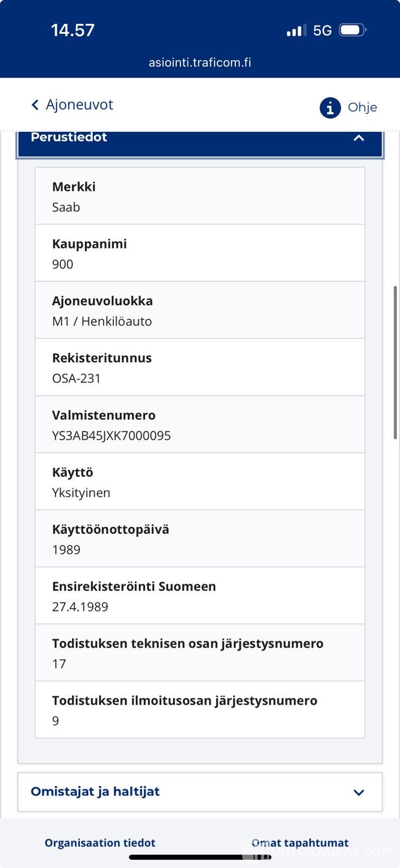Tap the battery status icon
Image resolution: width=400 pixels, height=868 pixels.
tap(352, 30)
